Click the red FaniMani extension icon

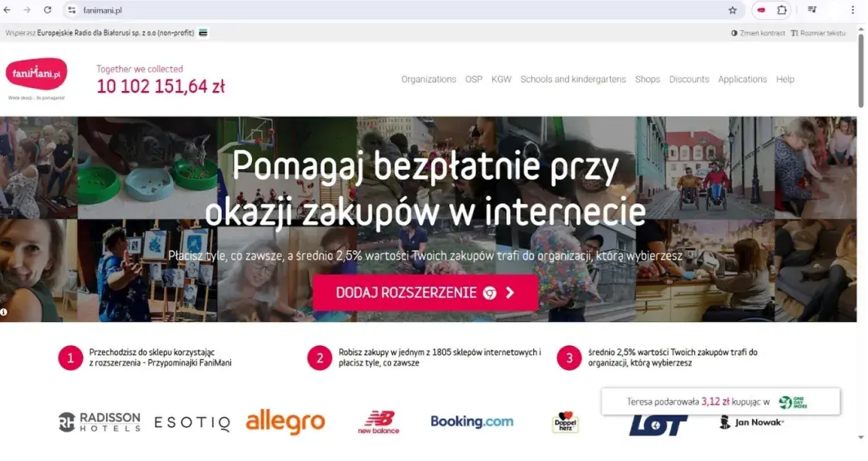pos(761,10)
